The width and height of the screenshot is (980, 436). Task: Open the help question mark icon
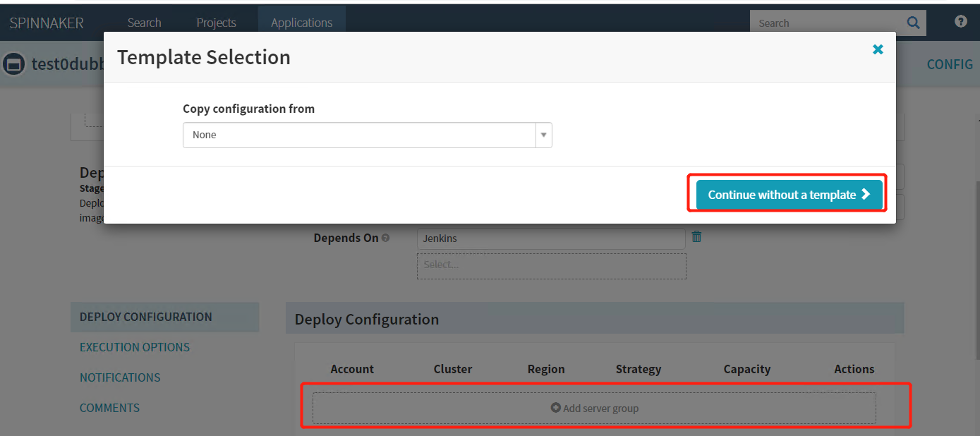[x=960, y=21]
